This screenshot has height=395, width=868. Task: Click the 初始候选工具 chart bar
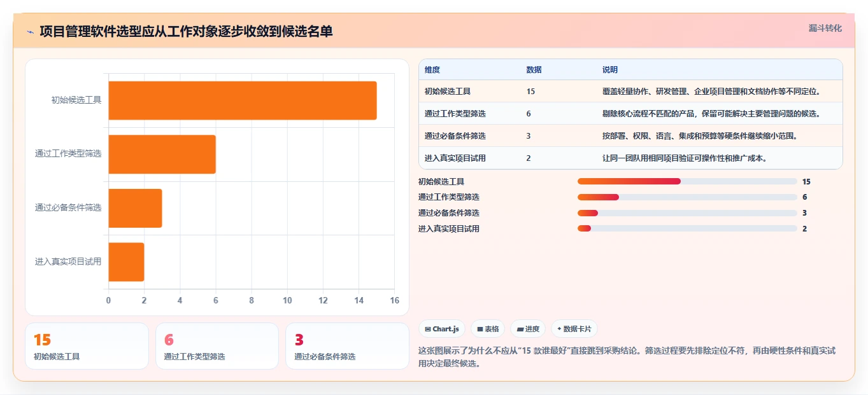[x=243, y=100]
